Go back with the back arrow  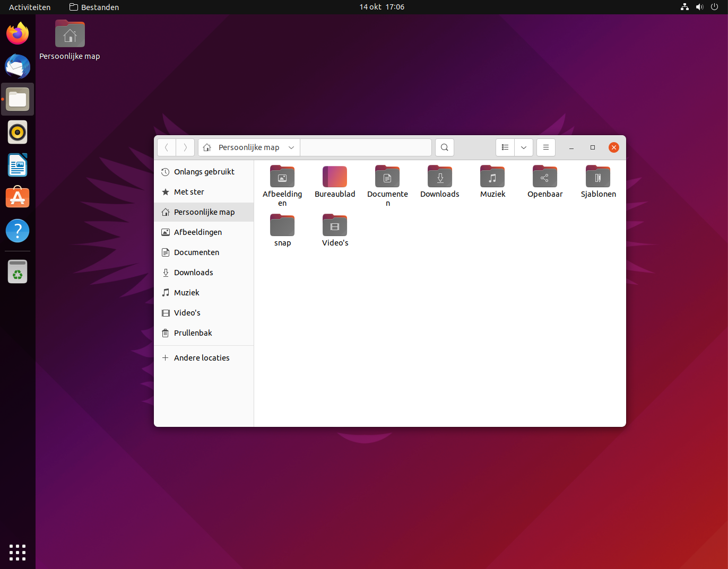pyautogui.click(x=167, y=147)
